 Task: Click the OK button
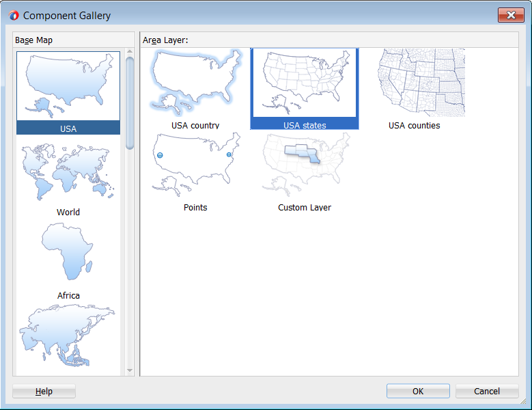tap(418, 391)
